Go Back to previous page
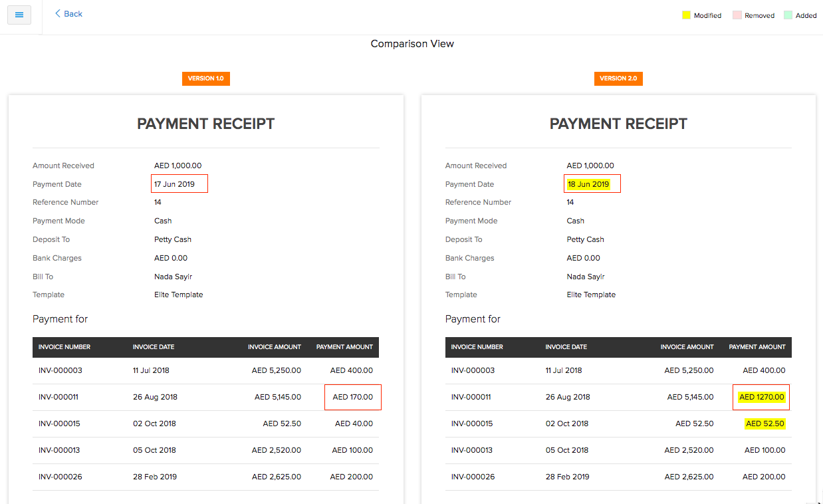This screenshot has height=504, width=823. coord(72,14)
